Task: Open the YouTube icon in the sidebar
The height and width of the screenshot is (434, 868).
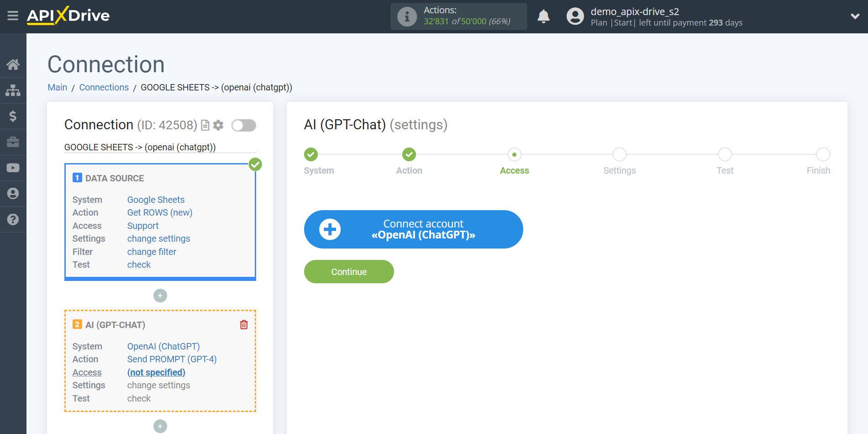Action: [13, 168]
